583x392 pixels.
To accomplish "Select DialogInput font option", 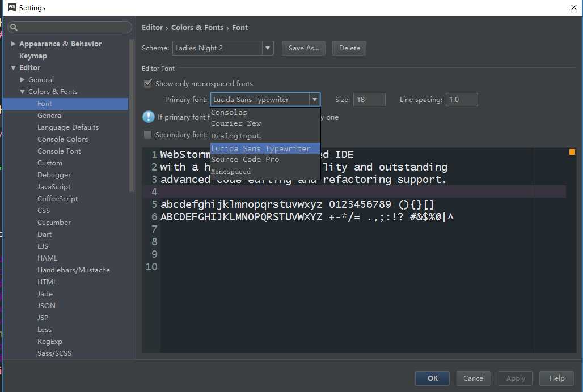I will 265,136.
